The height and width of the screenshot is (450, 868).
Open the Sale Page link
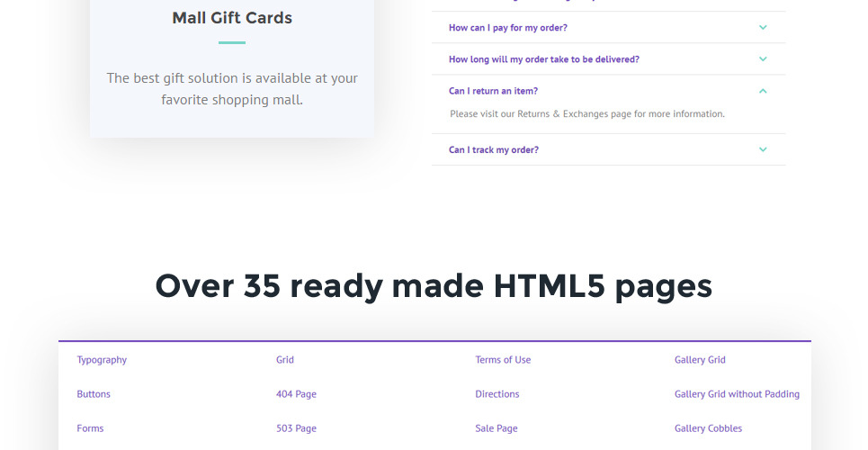[x=497, y=428]
